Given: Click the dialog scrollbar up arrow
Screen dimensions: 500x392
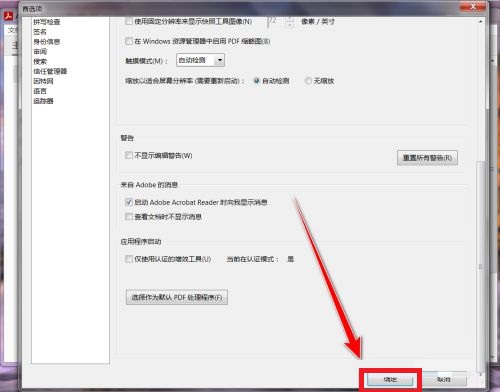Looking at the screenshot, I should [x=480, y=22].
